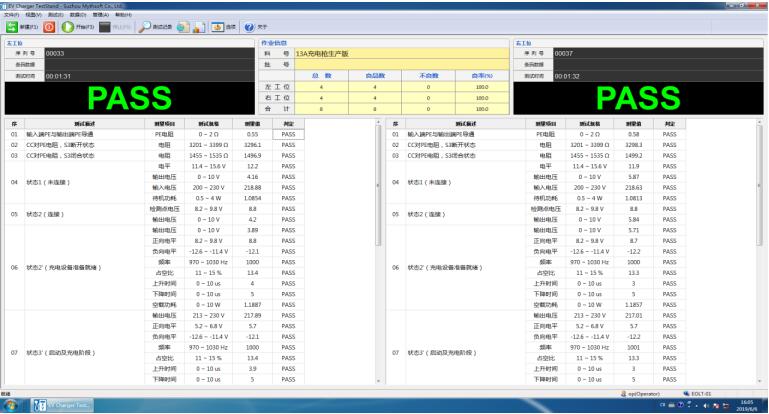Click the EV Charger TestStand taskbar button
Viewport: 769px width, 414px height.
67,406
